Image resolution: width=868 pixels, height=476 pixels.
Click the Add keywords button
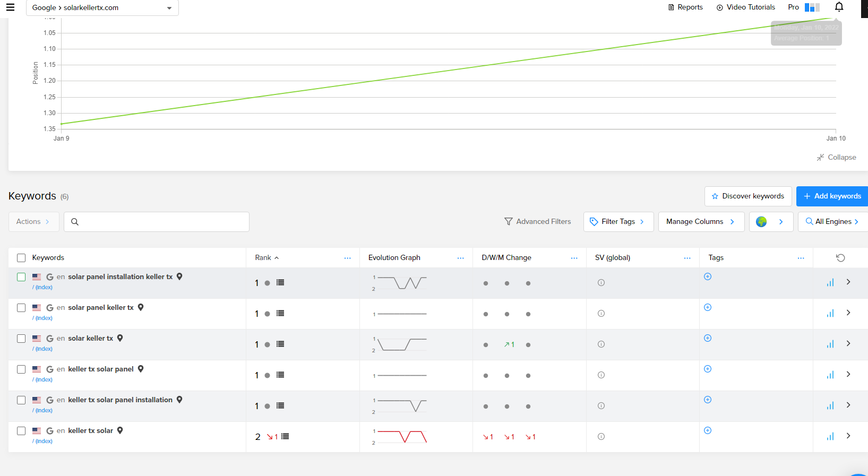(832, 196)
